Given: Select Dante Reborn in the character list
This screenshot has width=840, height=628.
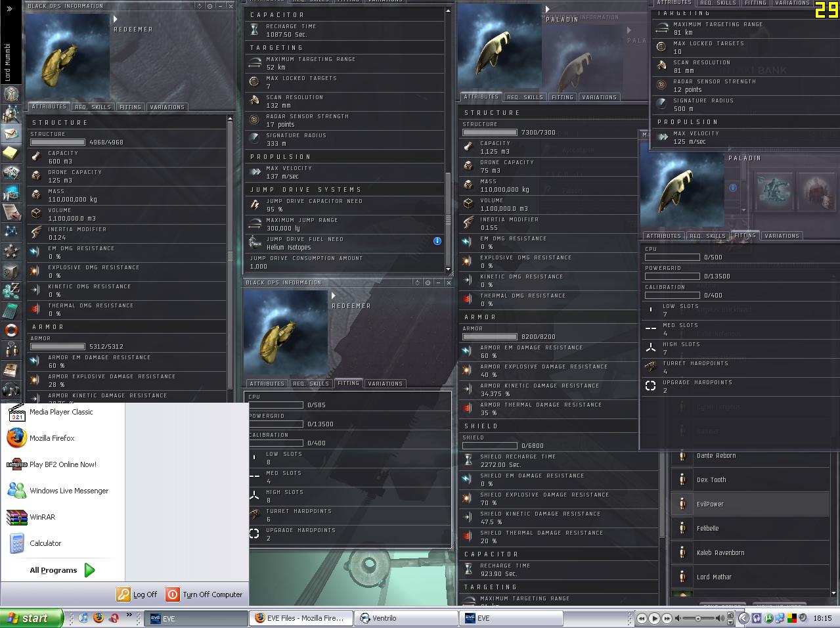Looking at the screenshot, I should [x=750, y=455].
